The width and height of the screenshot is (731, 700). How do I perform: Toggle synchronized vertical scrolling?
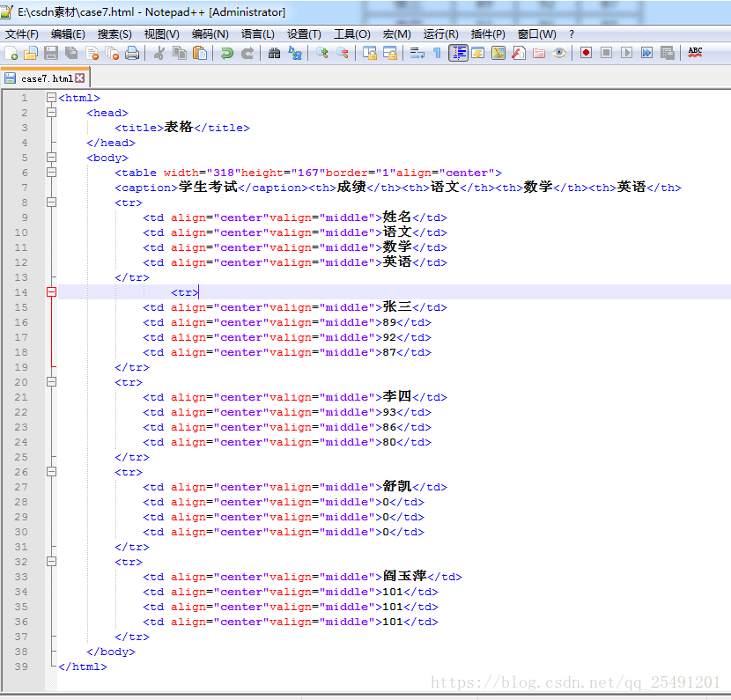(x=369, y=53)
